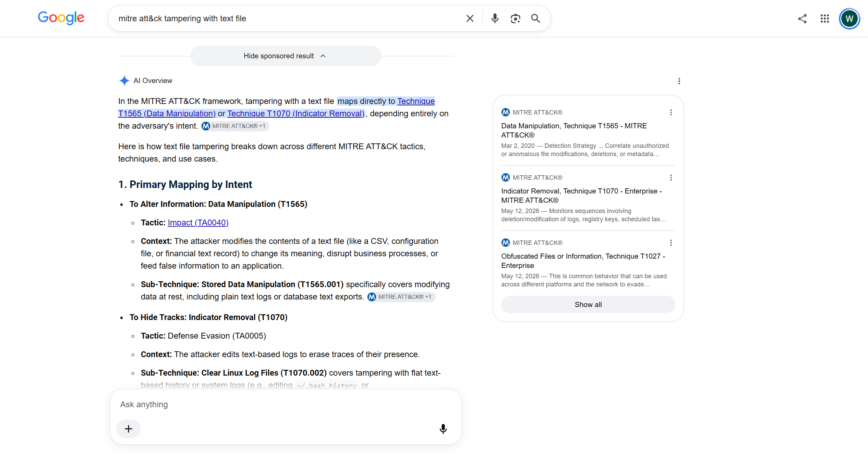Click 'Context: The attacker edits text-based logs' line
868x459 pixels.
tap(280, 354)
